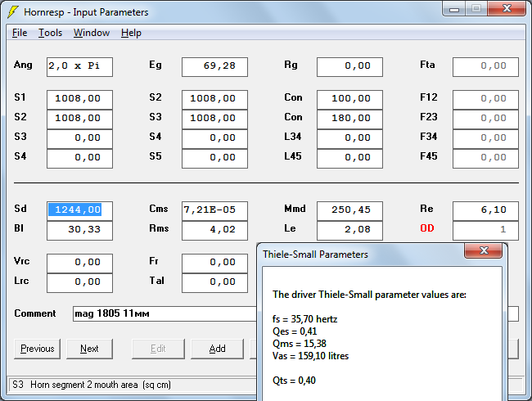The width and height of the screenshot is (532, 401).
Task: Open the Window menu
Action: [x=91, y=33]
